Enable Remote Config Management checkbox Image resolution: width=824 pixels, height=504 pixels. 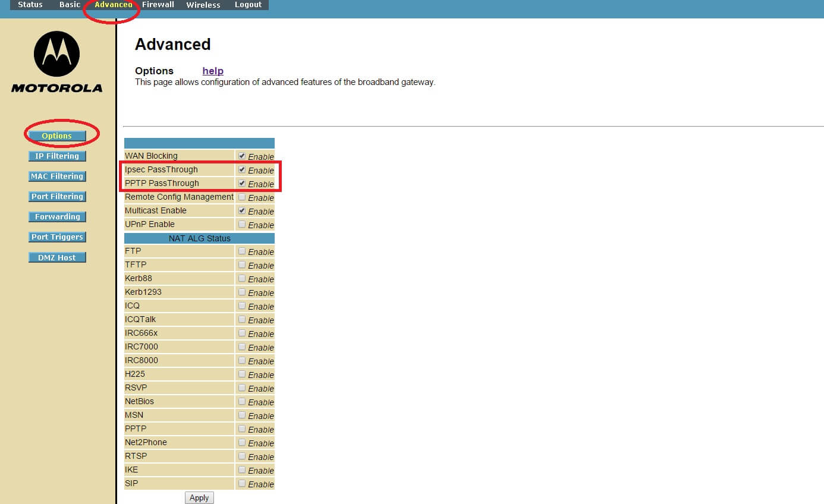242,197
